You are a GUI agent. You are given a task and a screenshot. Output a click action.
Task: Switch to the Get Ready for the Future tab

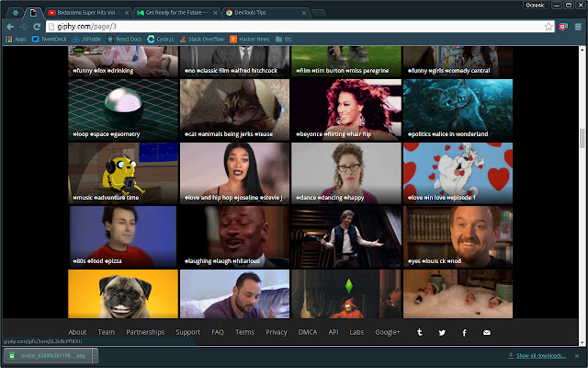pyautogui.click(x=176, y=12)
